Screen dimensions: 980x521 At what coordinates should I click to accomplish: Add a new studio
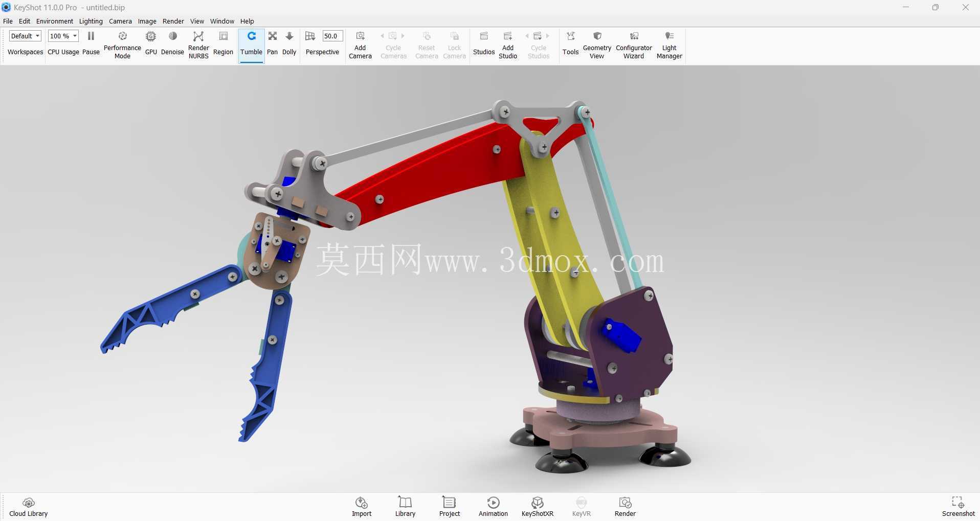[508, 44]
